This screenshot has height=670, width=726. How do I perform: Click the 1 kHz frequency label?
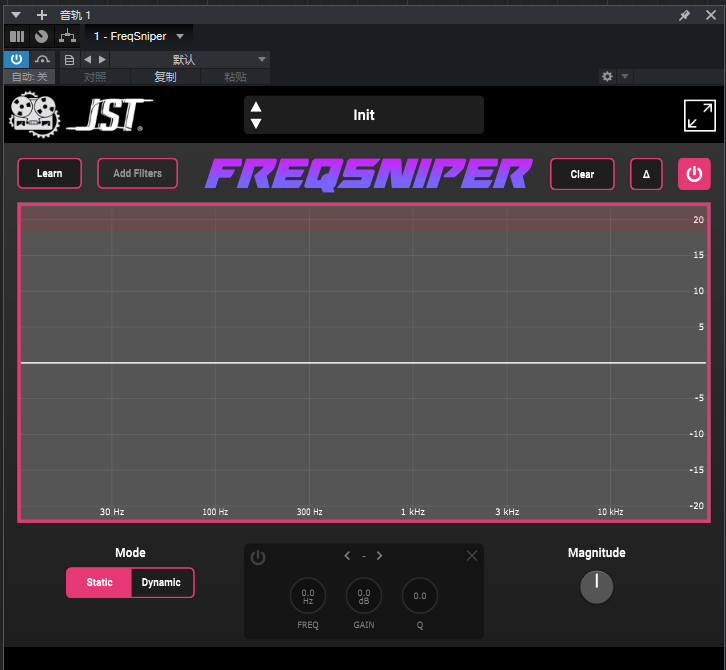(413, 512)
